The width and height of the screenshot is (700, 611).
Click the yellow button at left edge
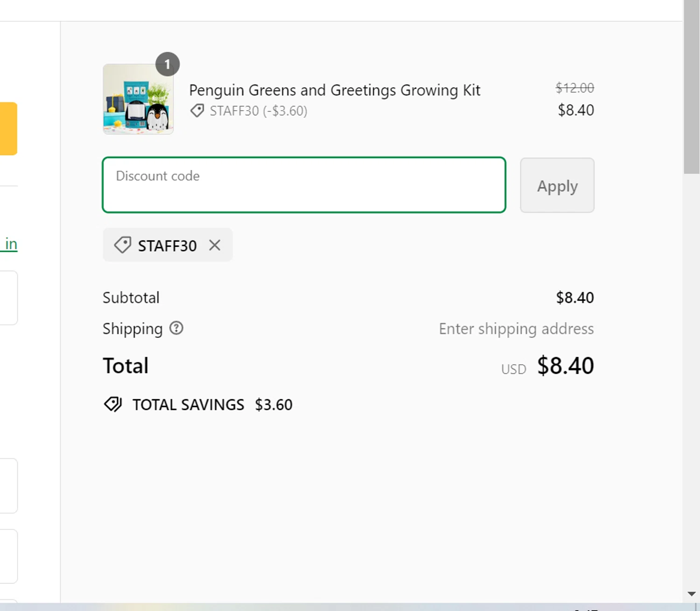click(x=8, y=128)
